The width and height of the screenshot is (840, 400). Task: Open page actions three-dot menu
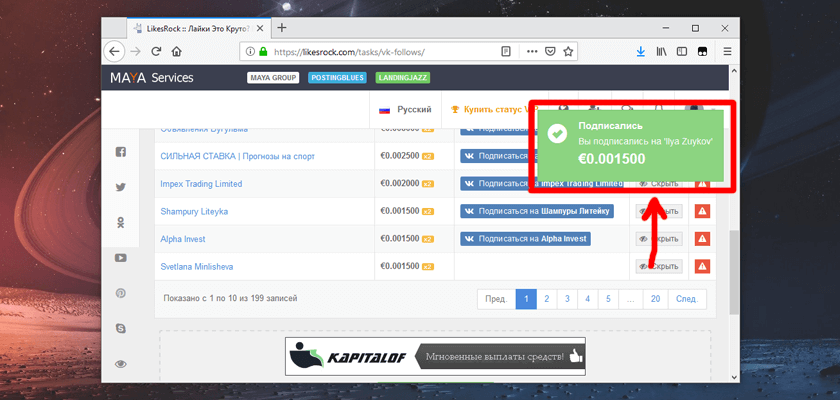[x=532, y=51]
